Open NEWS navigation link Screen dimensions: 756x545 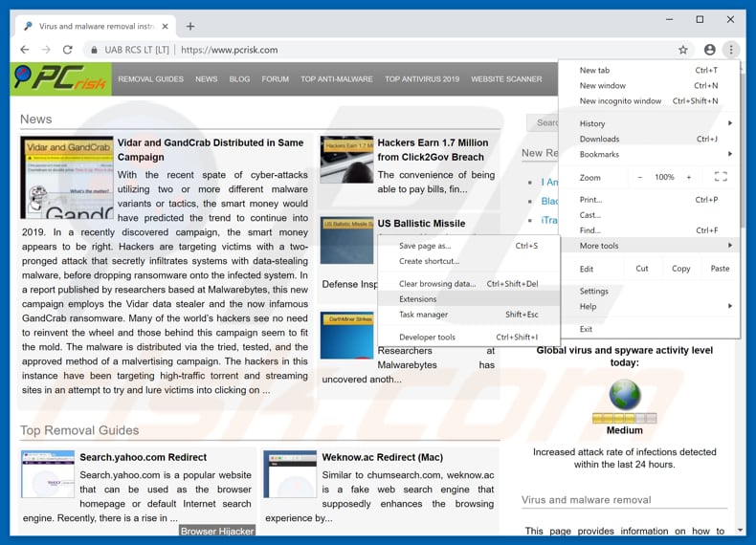click(207, 79)
